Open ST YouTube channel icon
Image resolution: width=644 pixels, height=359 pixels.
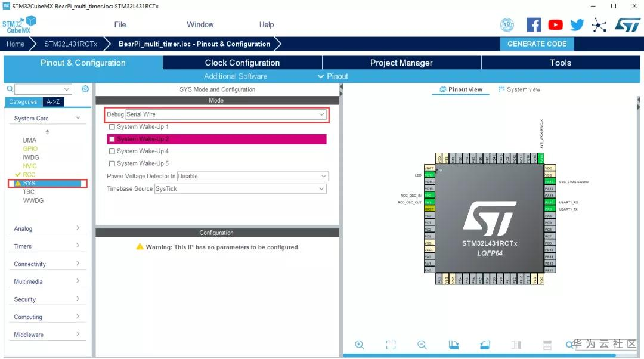(x=555, y=25)
